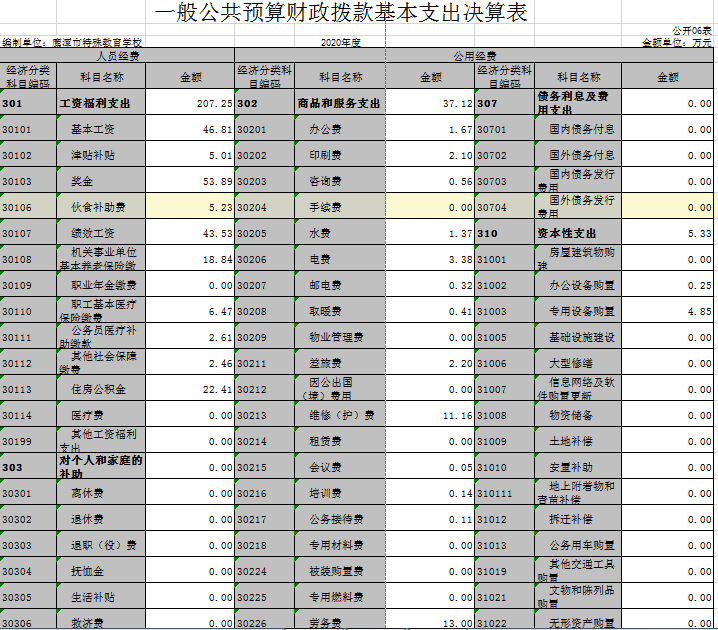Select the 咨询费 cell
The width and height of the screenshot is (718, 630).
pyautogui.click(x=340, y=180)
